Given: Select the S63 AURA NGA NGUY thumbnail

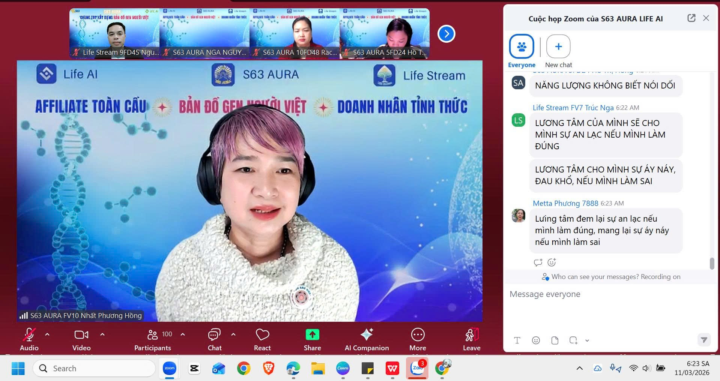Looking at the screenshot, I should (205, 33).
